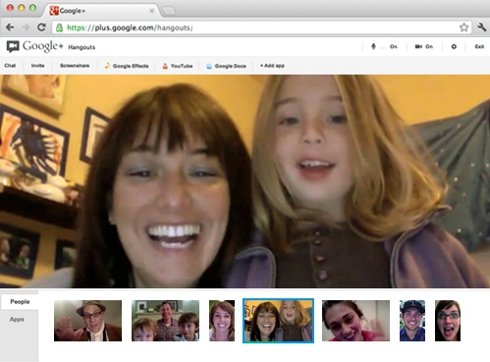Open Google Effects app

tap(126, 66)
